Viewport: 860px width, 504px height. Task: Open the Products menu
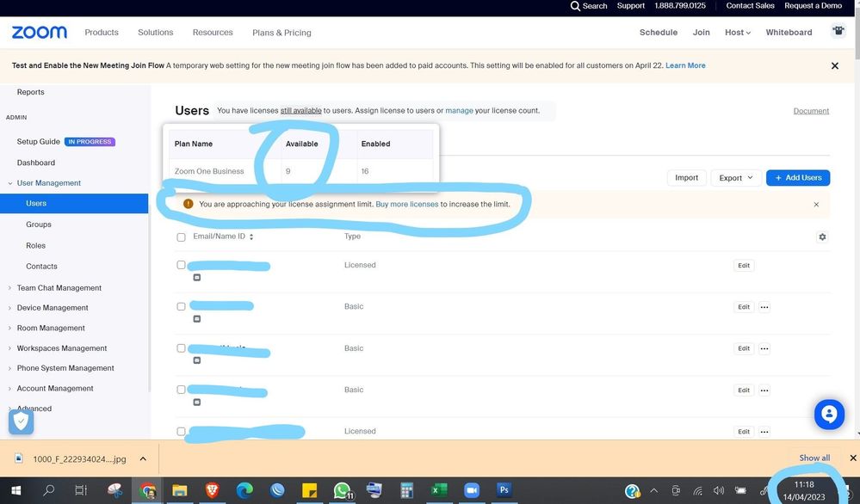(101, 32)
